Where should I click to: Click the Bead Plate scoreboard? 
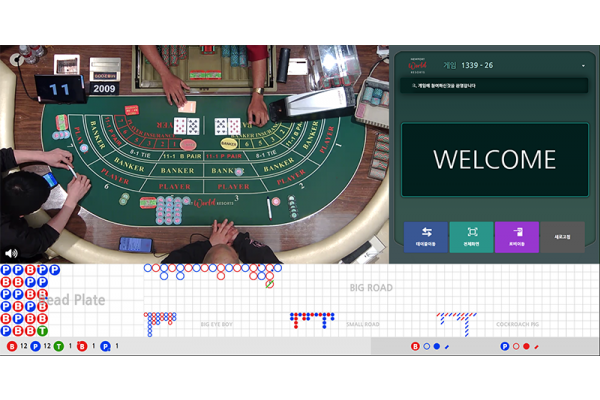tap(70, 300)
